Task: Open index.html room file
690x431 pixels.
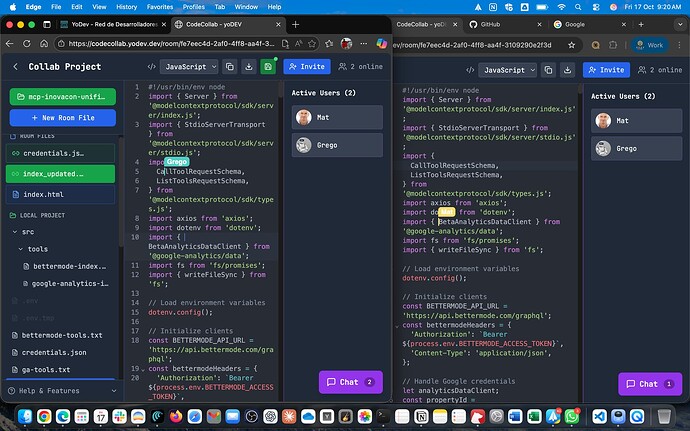Action: [x=60, y=194]
